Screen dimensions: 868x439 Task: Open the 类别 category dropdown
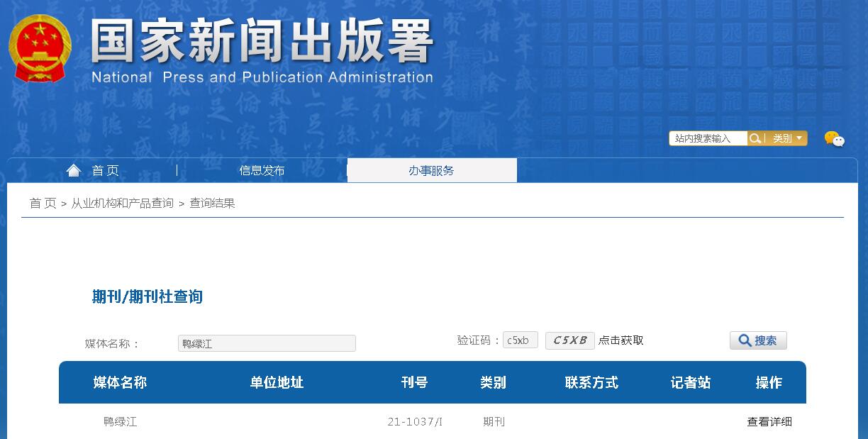click(x=784, y=138)
